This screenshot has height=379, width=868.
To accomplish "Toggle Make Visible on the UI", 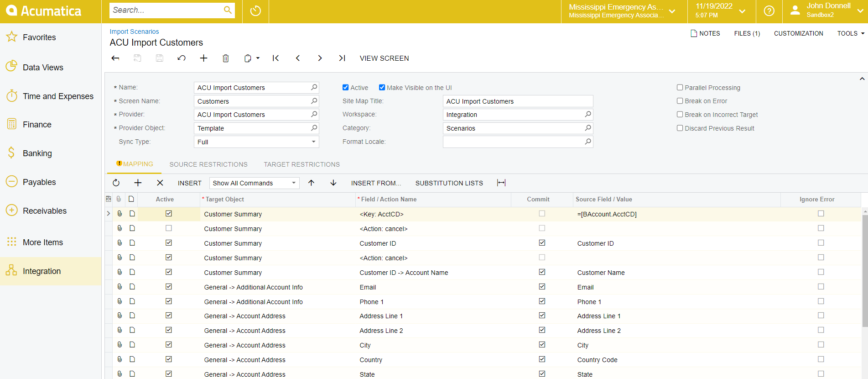I will 382,87.
